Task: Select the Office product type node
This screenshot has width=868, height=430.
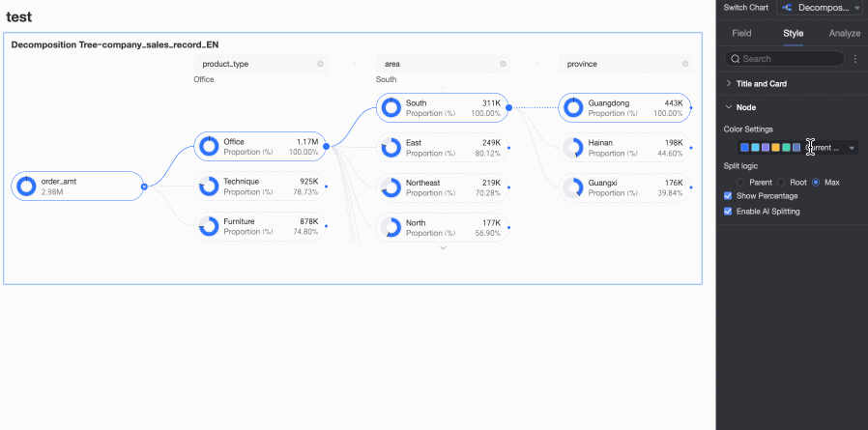Action: (x=260, y=146)
